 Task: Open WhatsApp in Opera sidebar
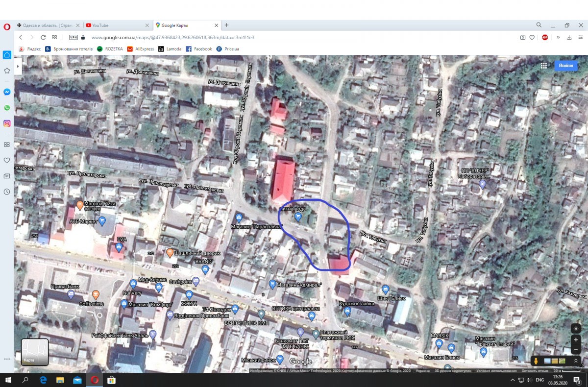7,107
